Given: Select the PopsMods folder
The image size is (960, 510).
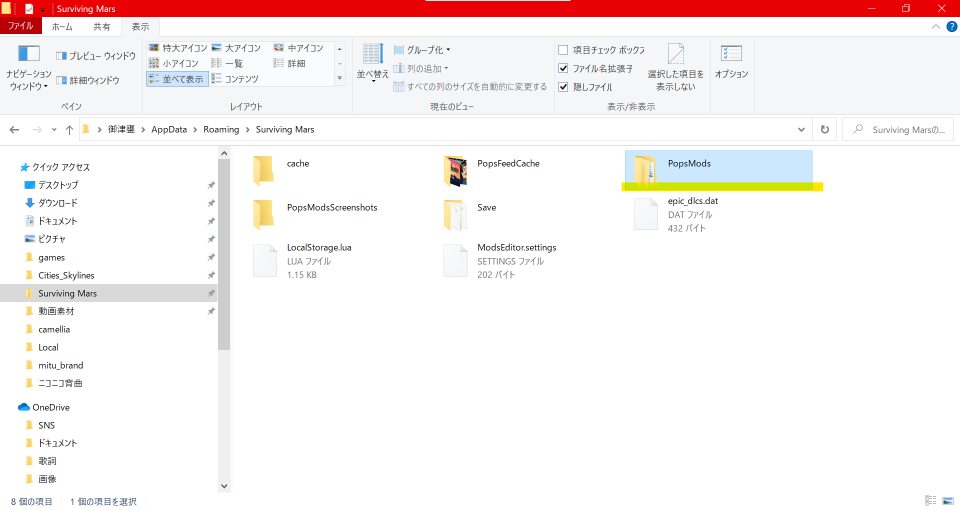Looking at the screenshot, I should pyautogui.click(x=719, y=170).
